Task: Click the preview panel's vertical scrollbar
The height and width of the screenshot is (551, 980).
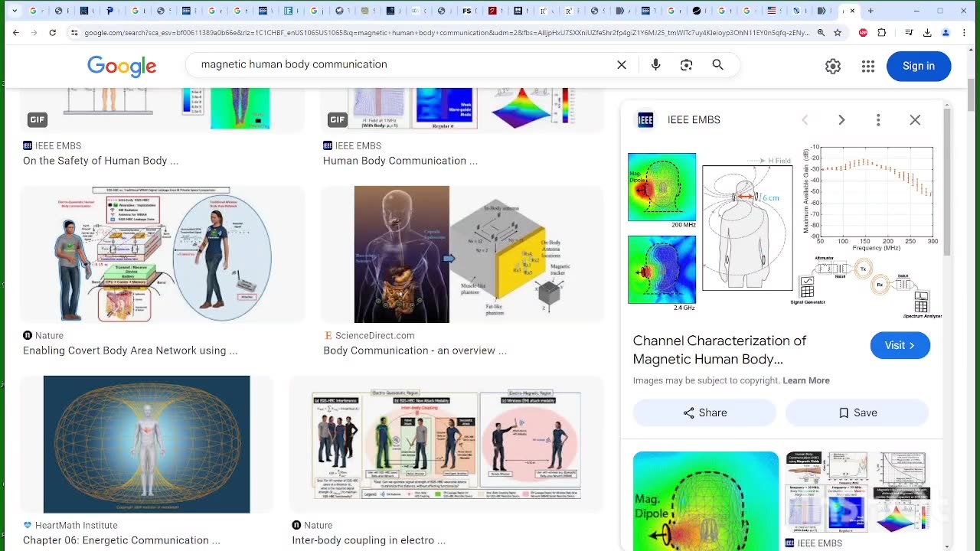Action: click(x=947, y=181)
